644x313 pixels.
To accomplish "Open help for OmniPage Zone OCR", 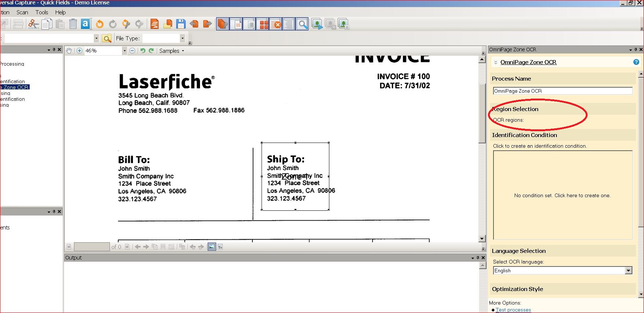I will click(636, 62).
